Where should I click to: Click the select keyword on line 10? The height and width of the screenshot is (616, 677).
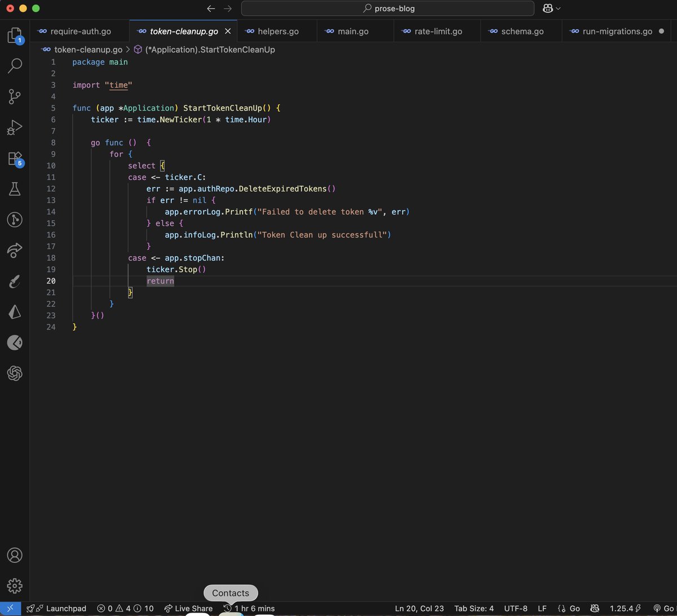[x=142, y=166]
